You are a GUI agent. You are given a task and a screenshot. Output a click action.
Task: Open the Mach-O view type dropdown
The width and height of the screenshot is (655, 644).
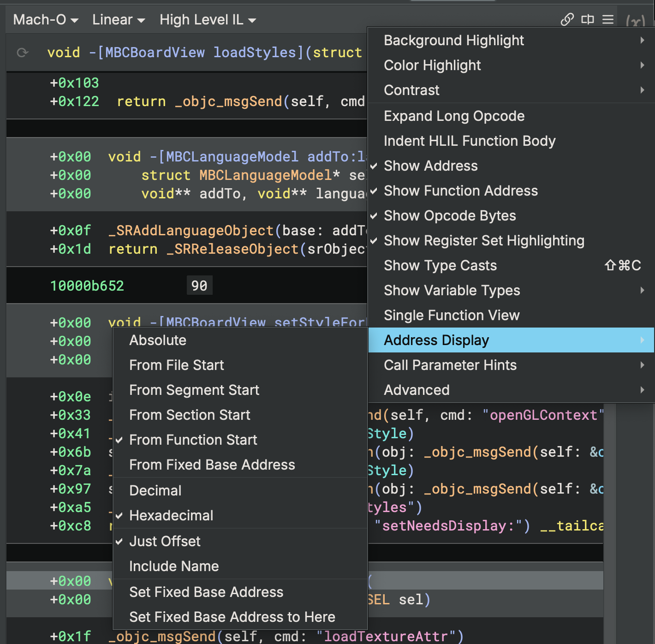(46, 20)
